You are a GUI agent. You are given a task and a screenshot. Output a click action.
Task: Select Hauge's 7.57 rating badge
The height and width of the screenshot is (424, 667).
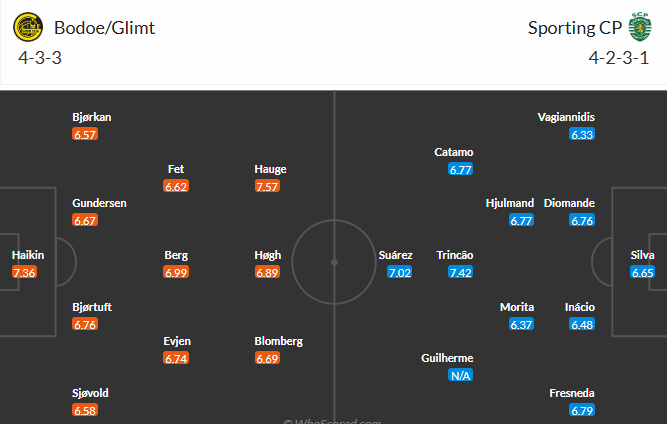(x=267, y=186)
